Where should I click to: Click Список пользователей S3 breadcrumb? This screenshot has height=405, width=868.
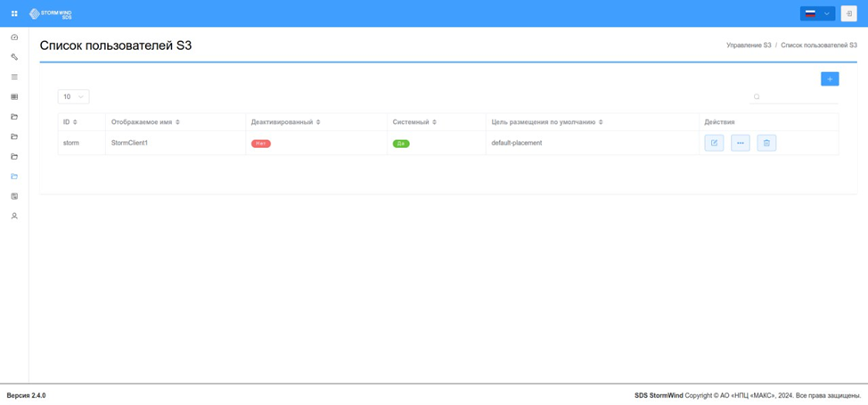coord(819,45)
